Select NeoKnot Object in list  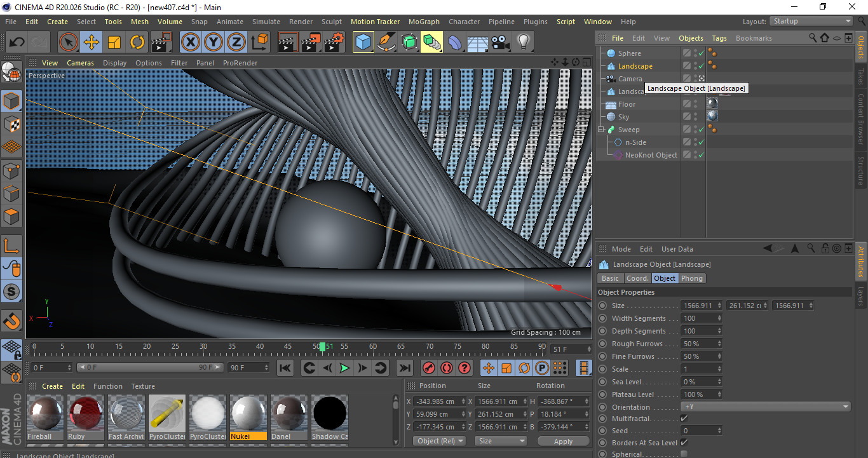pos(651,155)
